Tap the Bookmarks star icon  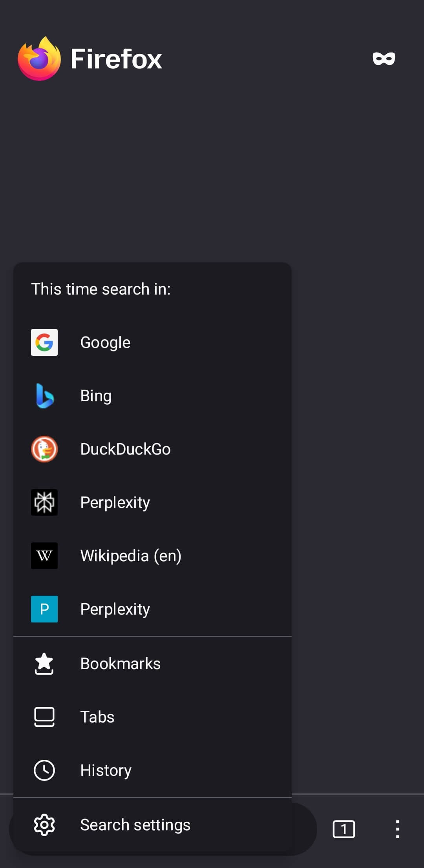click(44, 663)
